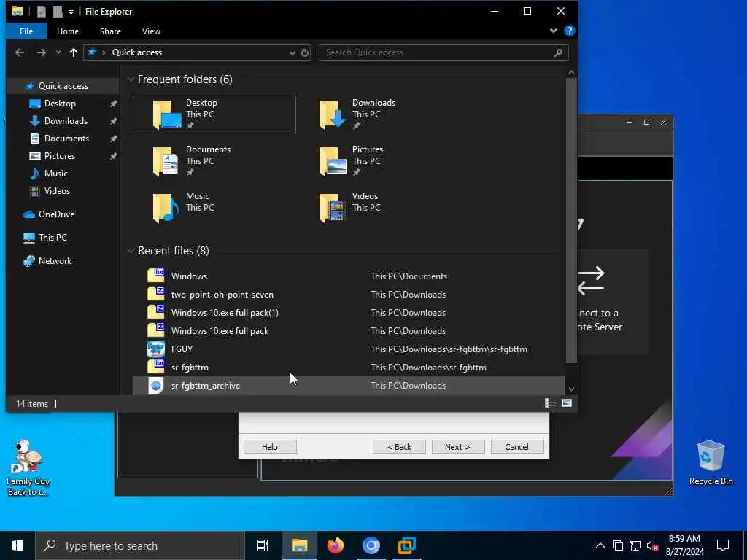Open the Home ribbon tab
The width and height of the screenshot is (747, 560).
click(68, 31)
